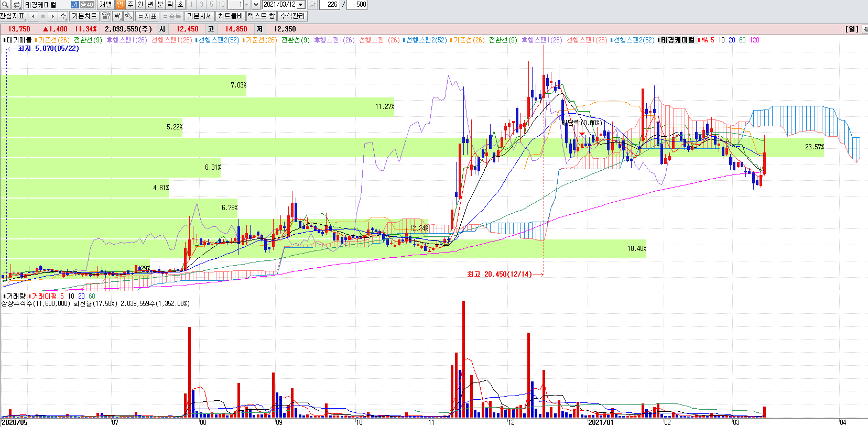Viewport: 868px width, 427px height.
Task: Open the wrench settings icon
Action: (128, 16)
